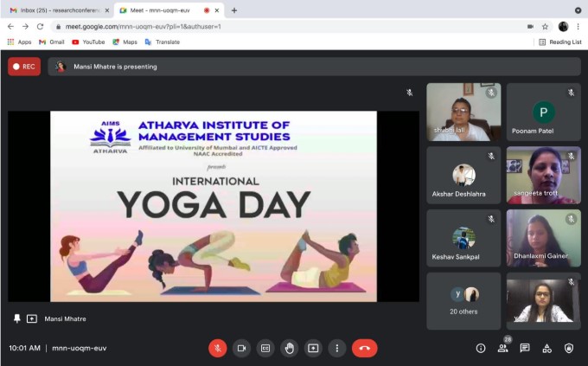Raise hand in the meeting

(289, 349)
